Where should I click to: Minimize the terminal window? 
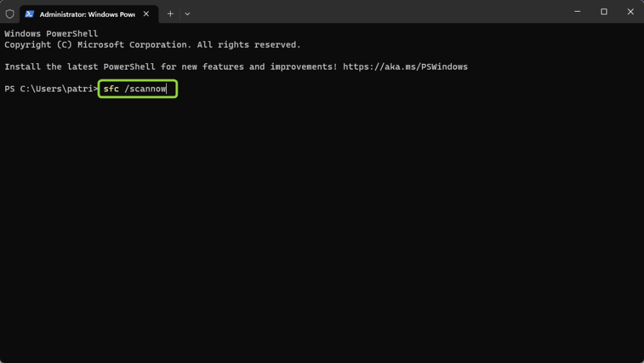574,12
